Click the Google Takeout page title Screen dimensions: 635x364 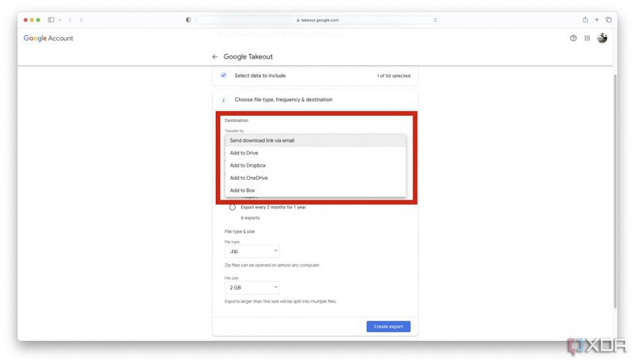point(248,56)
